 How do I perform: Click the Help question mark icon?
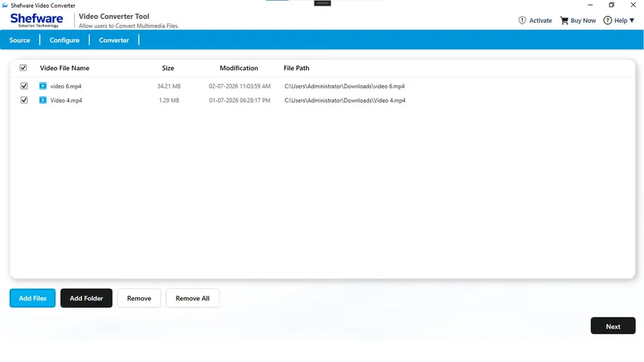(607, 21)
